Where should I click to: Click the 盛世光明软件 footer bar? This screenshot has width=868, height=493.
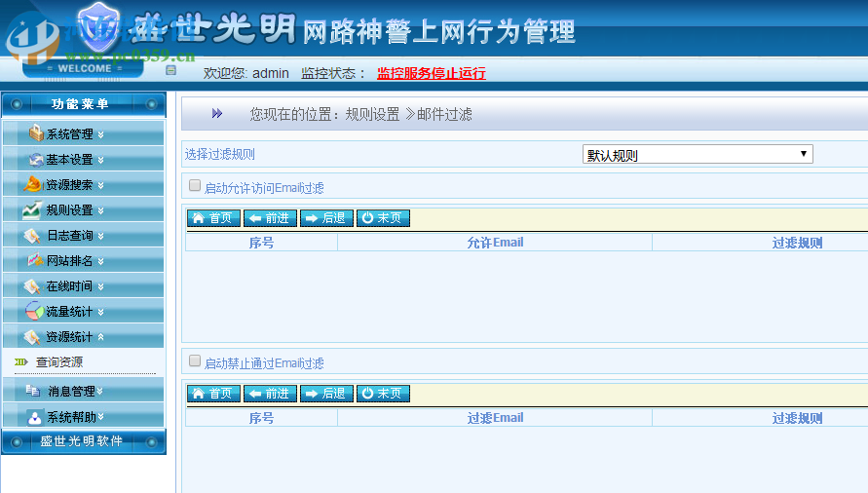click(x=84, y=441)
